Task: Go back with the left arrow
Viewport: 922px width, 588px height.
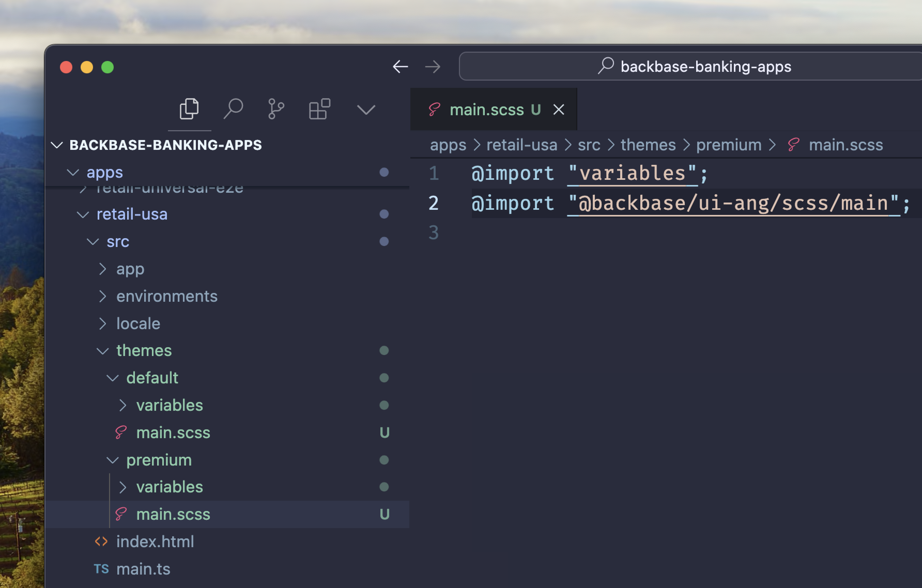Action: tap(401, 67)
